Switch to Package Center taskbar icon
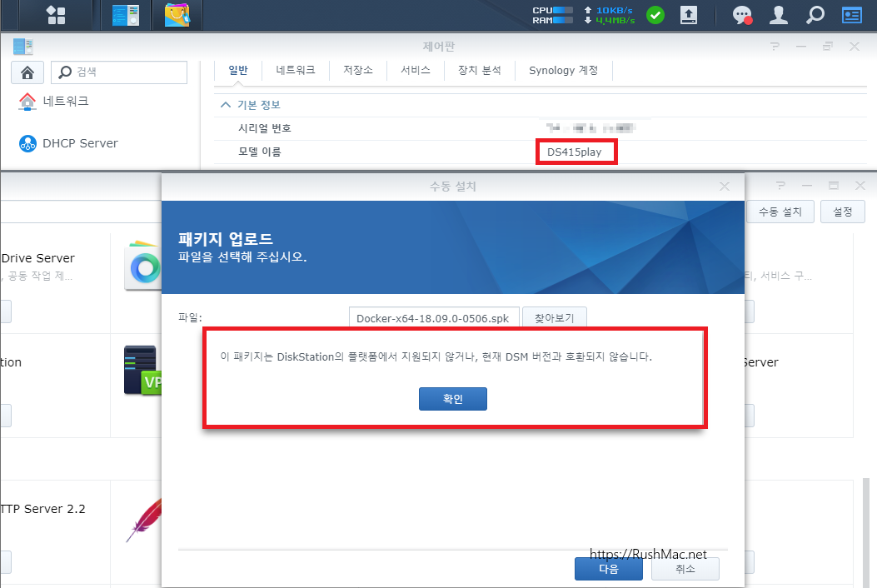This screenshot has width=877, height=588. 177,15
